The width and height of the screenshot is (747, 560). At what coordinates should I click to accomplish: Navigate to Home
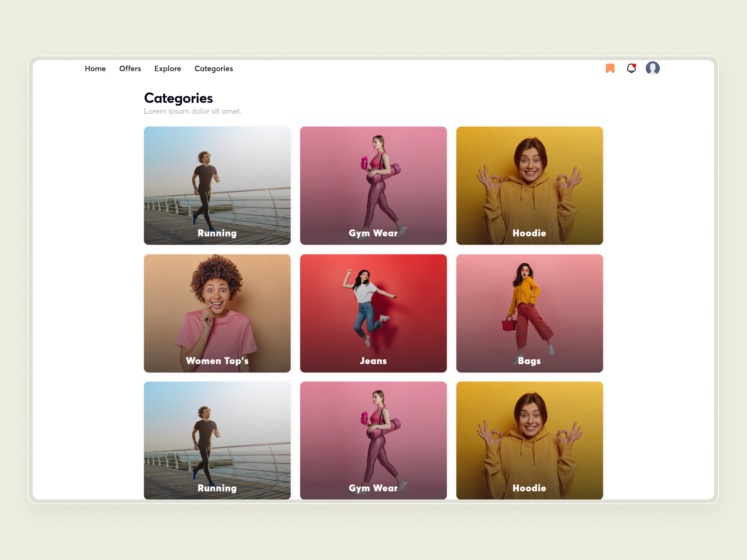click(95, 68)
